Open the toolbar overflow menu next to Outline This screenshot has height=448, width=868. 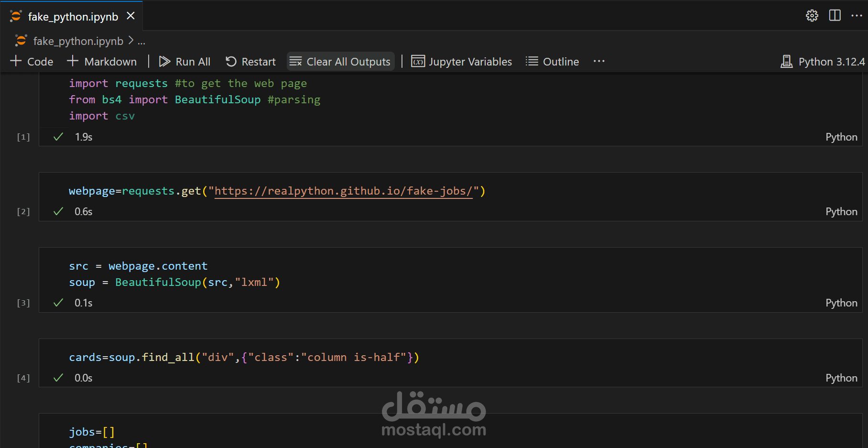(599, 61)
